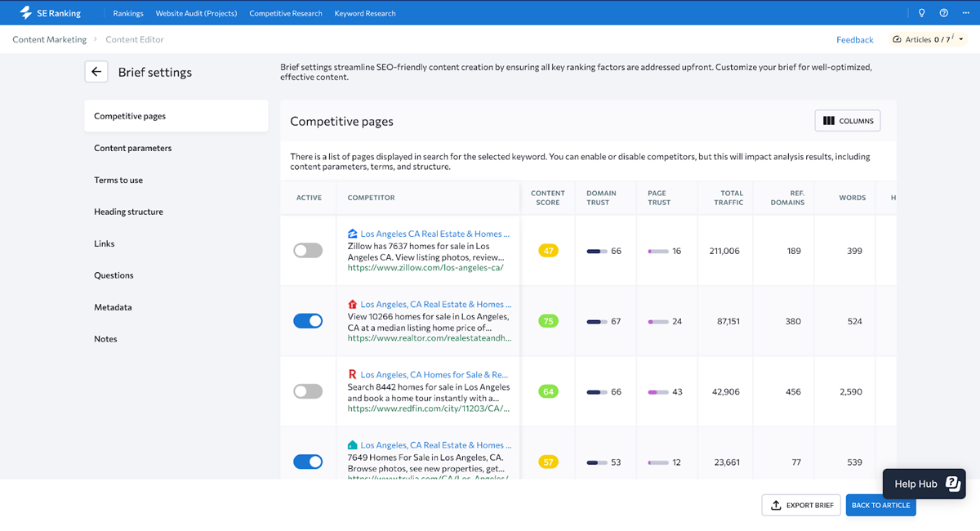Click the Trulia favicon icon
This screenshot has height=531, width=980.
click(x=353, y=445)
